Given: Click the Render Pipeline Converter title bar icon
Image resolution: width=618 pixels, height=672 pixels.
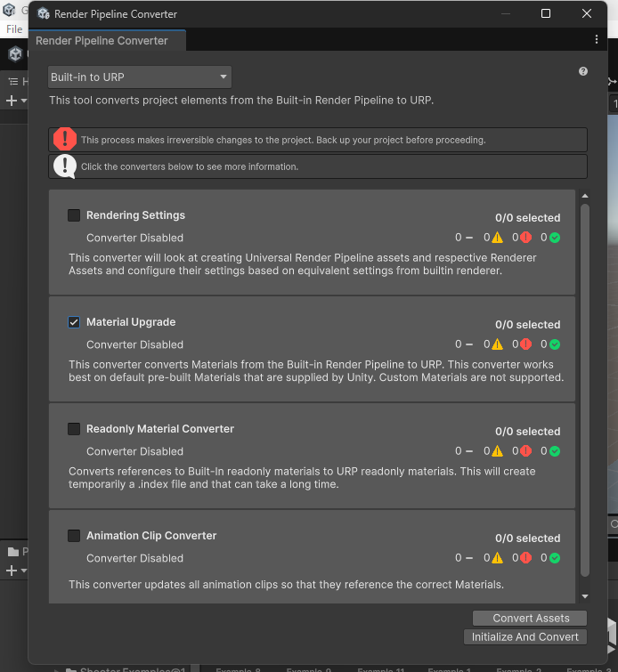Looking at the screenshot, I should (x=44, y=13).
